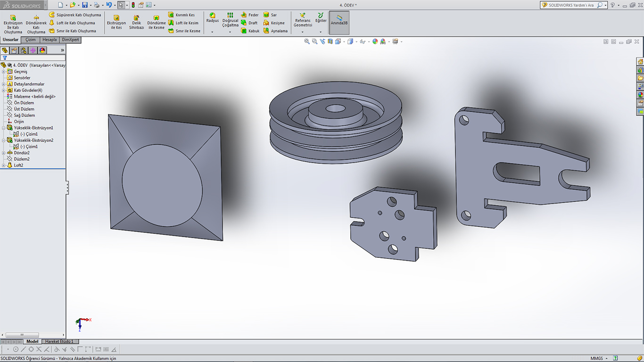
Task: Click the MMGS unit system status entry
Action: point(596,358)
